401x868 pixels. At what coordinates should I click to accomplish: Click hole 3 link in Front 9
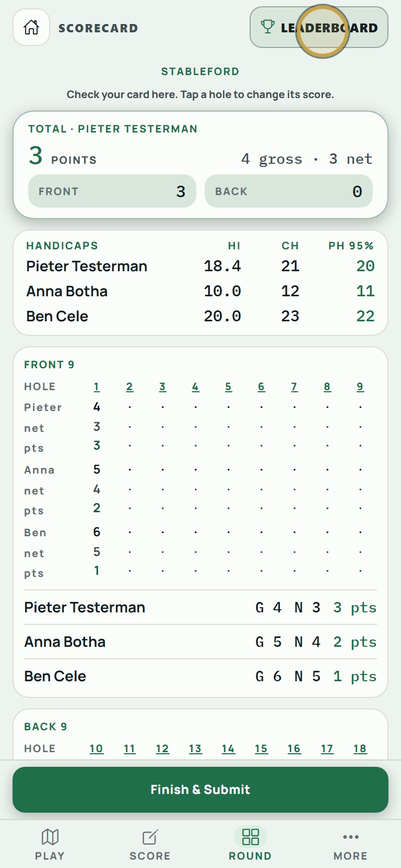(162, 387)
